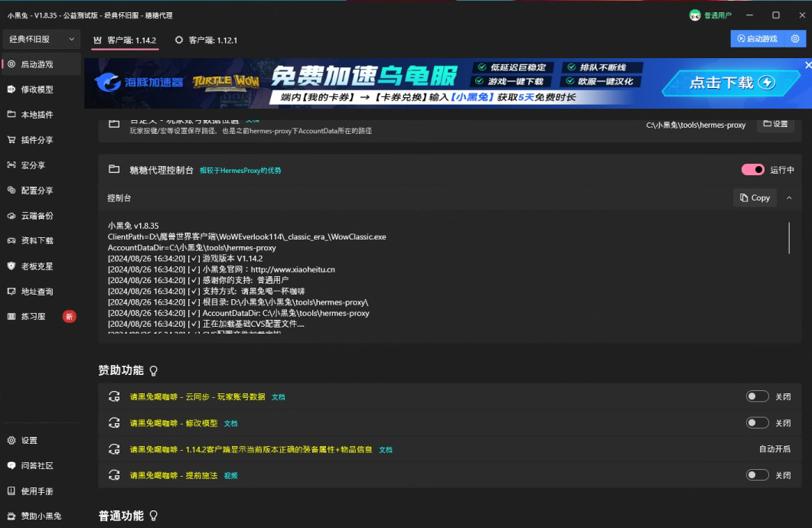The height and width of the screenshot is (528, 812).
Task: Click the 练习服 icon in sidebar
Action: tap(11, 316)
